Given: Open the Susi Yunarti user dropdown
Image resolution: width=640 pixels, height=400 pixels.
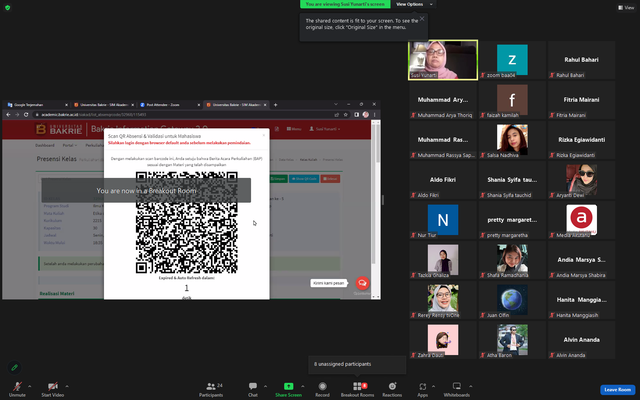Looking at the screenshot, I should (324, 129).
